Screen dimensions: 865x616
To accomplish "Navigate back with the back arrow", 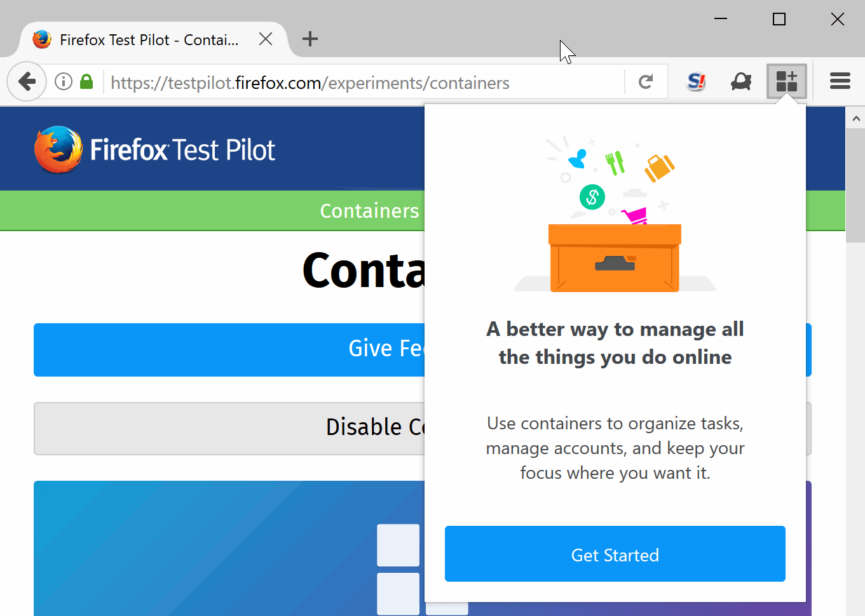I will coord(27,81).
